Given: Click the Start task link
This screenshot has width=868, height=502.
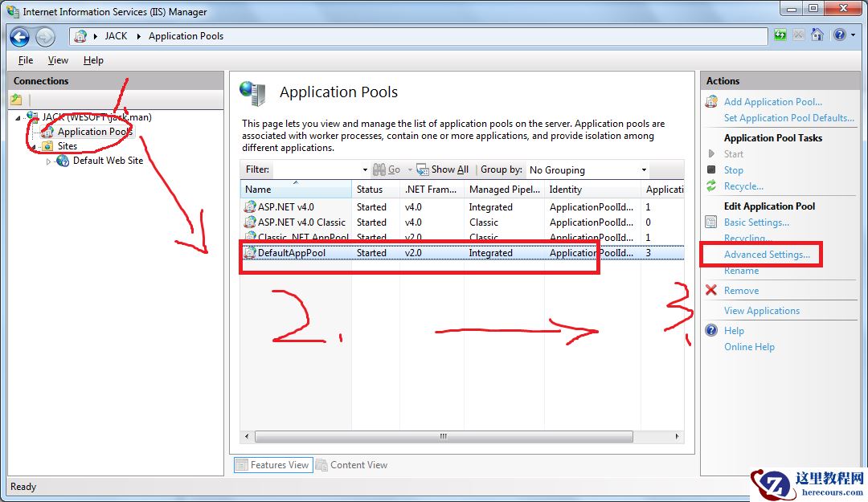Looking at the screenshot, I should tap(734, 154).
